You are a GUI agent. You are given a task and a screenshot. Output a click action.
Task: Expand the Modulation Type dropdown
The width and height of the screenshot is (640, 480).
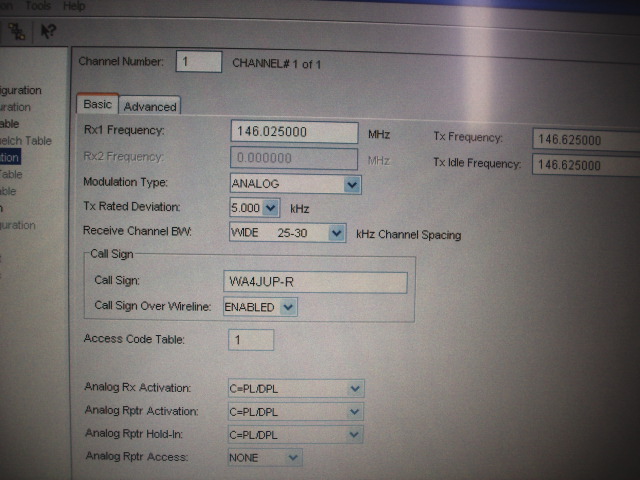(x=351, y=184)
